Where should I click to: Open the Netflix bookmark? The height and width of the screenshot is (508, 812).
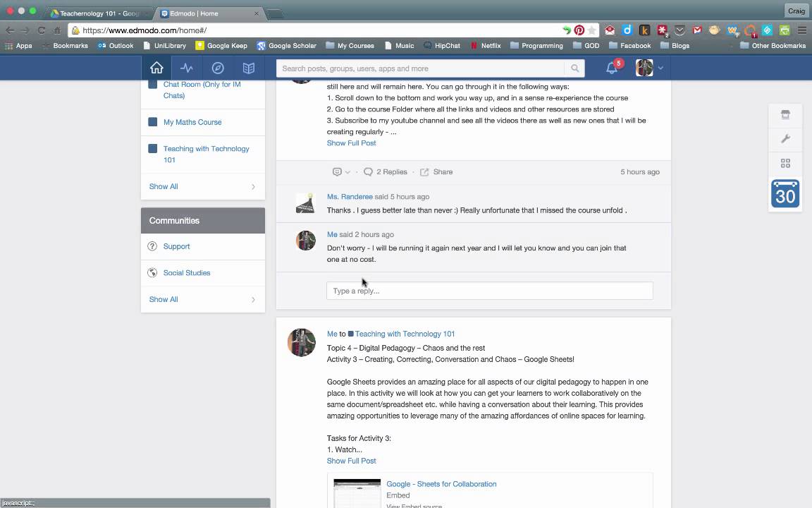click(x=486, y=46)
